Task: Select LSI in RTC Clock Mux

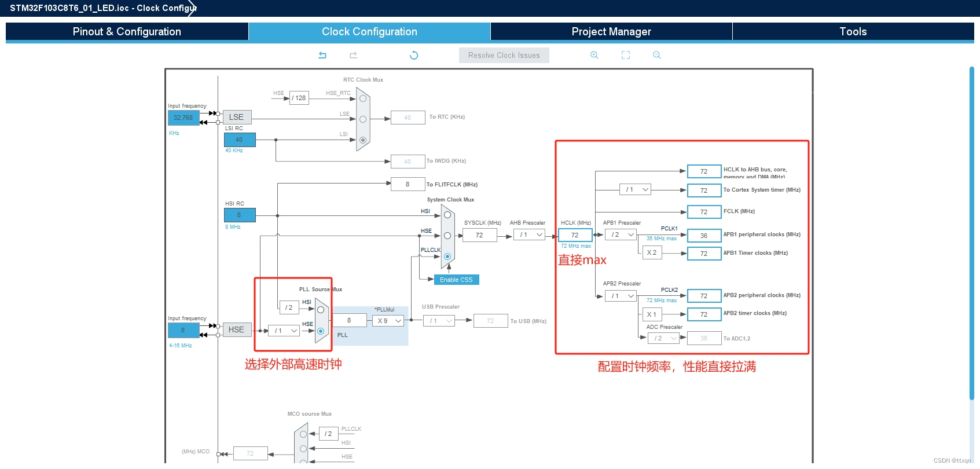Action: pyautogui.click(x=363, y=140)
